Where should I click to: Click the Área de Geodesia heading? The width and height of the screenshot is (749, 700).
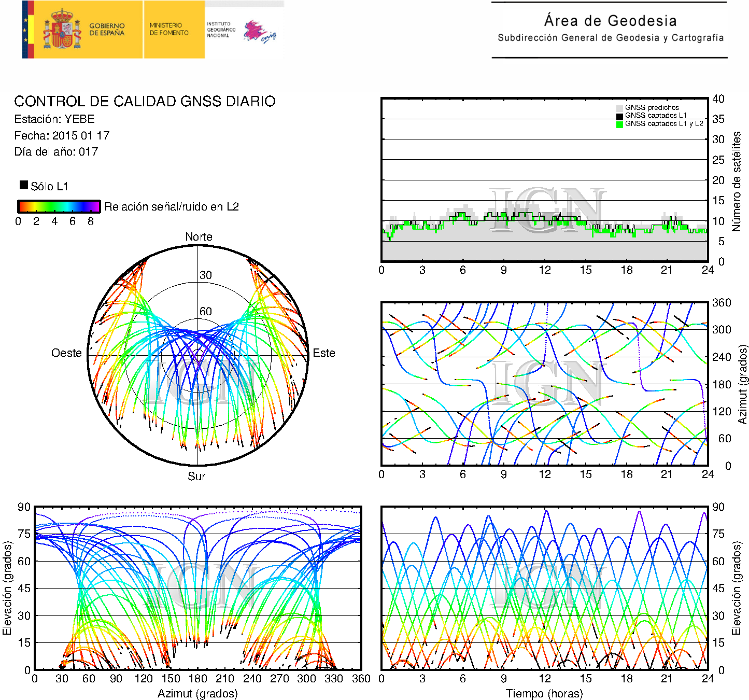tap(610, 21)
